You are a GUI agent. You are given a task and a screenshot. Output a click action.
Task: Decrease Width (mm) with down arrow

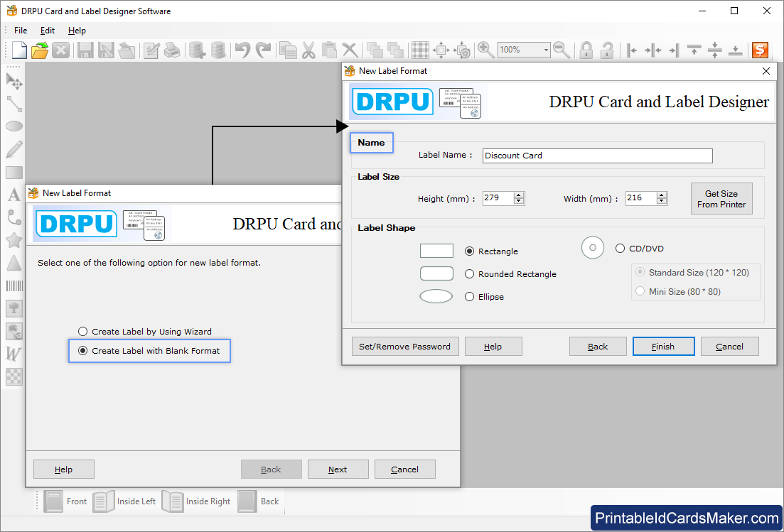[x=662, y=201]
